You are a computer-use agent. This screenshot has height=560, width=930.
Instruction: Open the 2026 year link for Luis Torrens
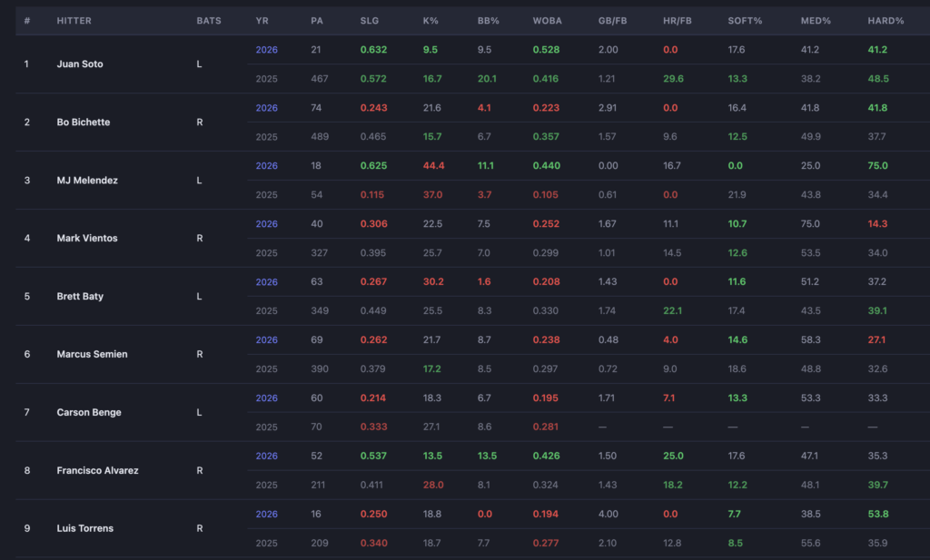coord(266,515)
